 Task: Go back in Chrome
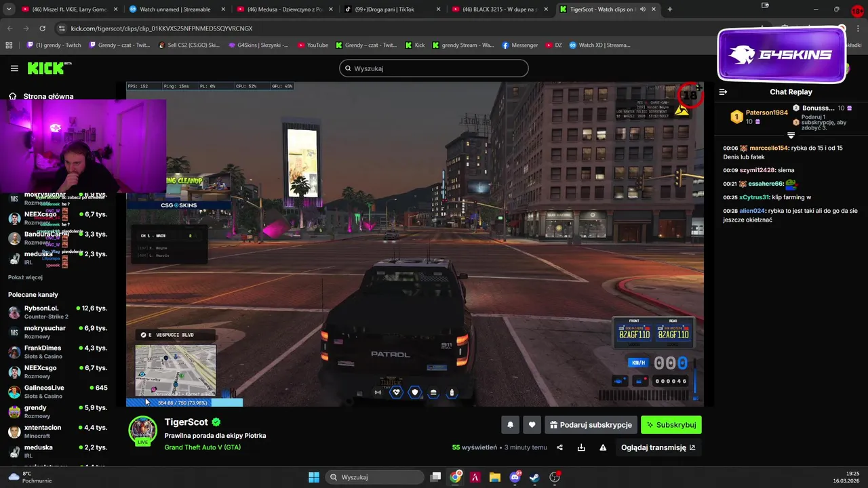[10, 28]
